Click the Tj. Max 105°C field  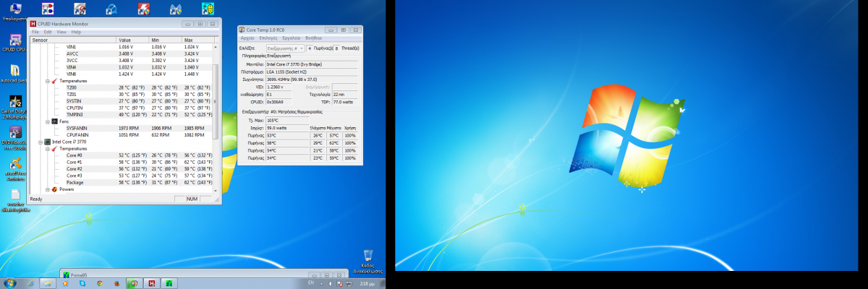286,120
